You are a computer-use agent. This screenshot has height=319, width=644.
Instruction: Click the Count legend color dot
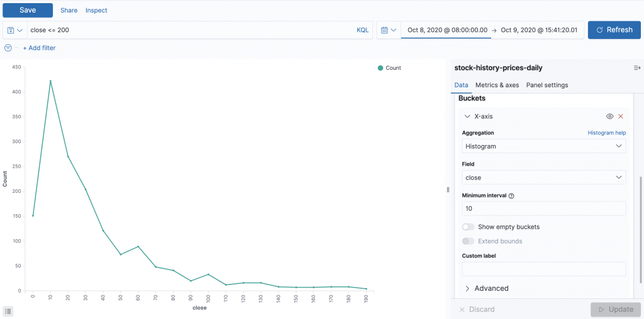(380, 68)
